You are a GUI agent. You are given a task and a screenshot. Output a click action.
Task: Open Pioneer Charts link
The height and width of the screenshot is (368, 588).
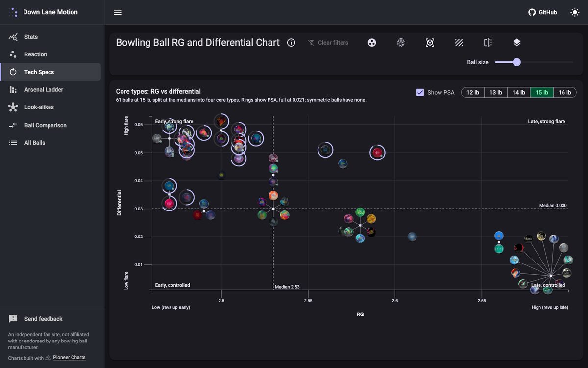pos(69,358)
